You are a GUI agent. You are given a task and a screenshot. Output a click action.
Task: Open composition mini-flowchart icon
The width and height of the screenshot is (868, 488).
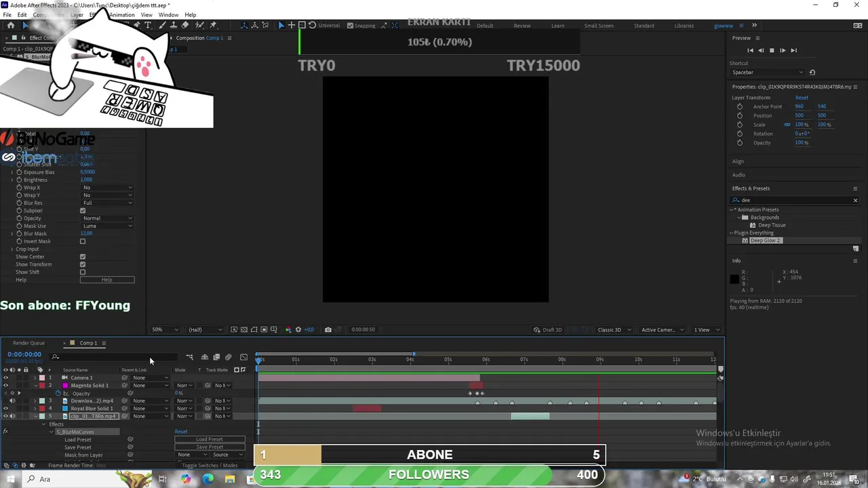190,357
